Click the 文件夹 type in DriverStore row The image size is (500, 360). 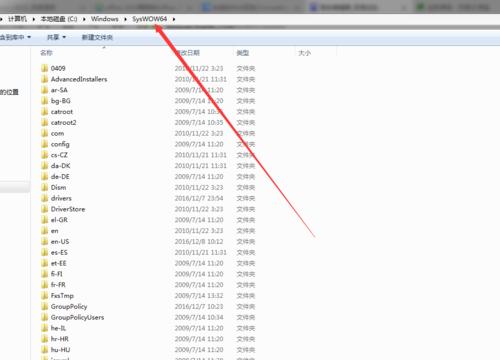(x=246, y=209)
